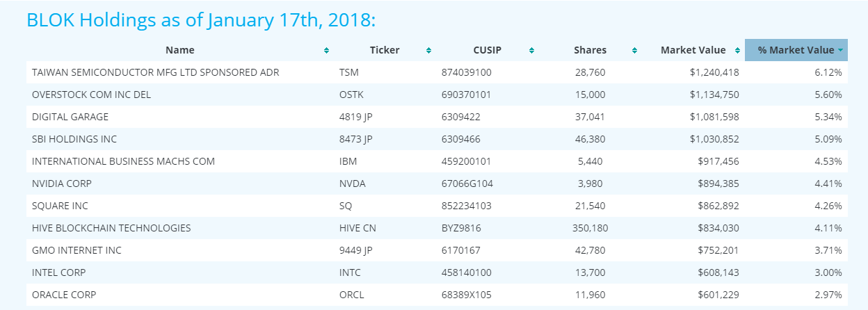868x310 pixels.
Task: Click the sort icon beside Ticker header
Action: tap(428, 50)
